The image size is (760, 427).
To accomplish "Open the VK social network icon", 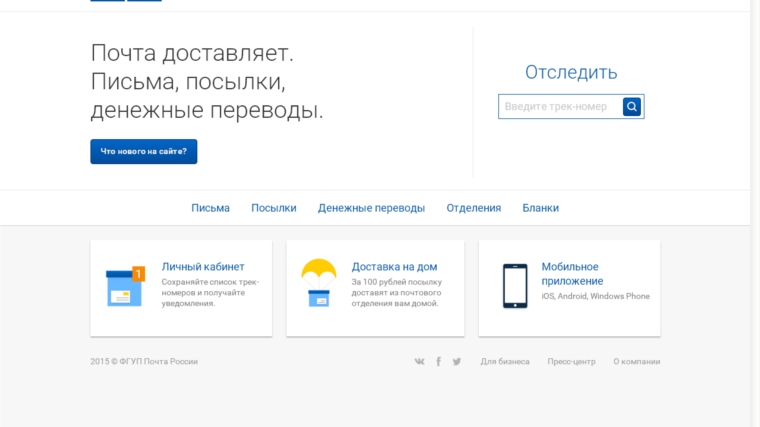I will (419, 362).
